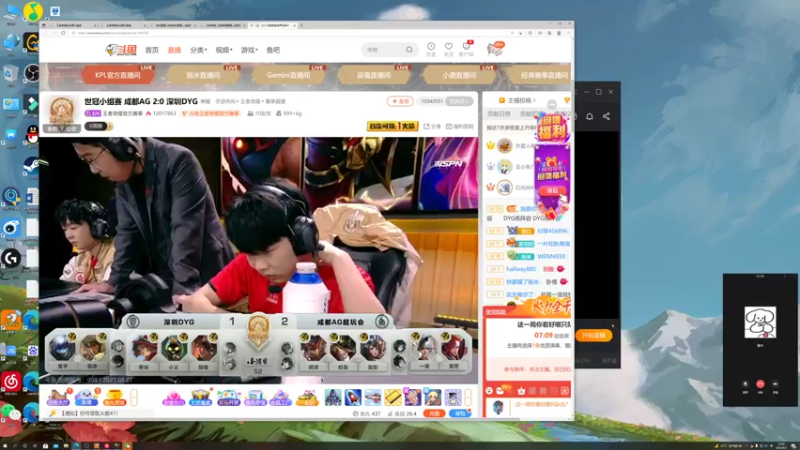Switch to 贡献日榜 tab
Screen dimensions: 800x450
[x=498, y=113]
